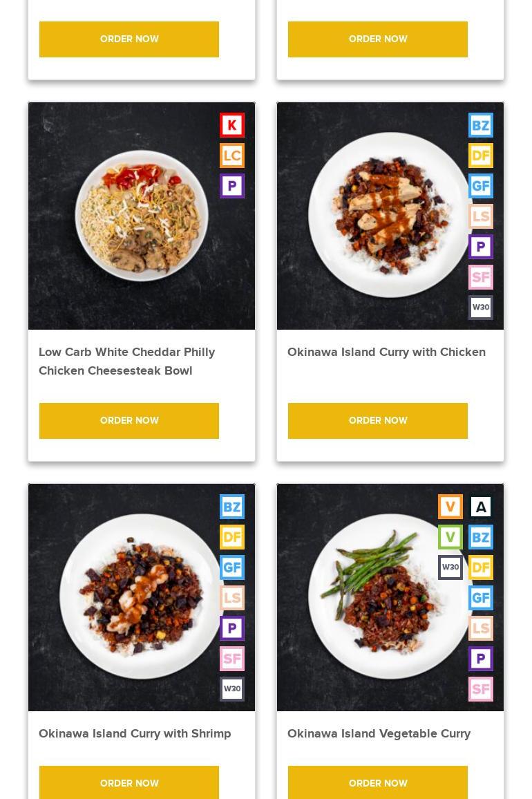Click the BZ badge on Okinawa Curry with Chicken
The width and height of the screenshot is (532, 799).
pyautogui.click(x=481, y=125)
